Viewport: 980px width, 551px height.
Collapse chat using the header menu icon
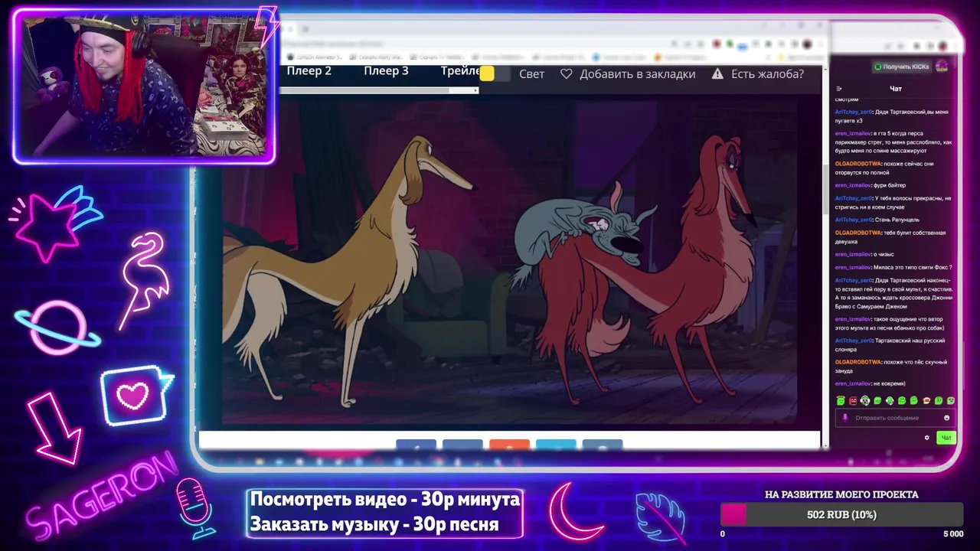point(839,89)
